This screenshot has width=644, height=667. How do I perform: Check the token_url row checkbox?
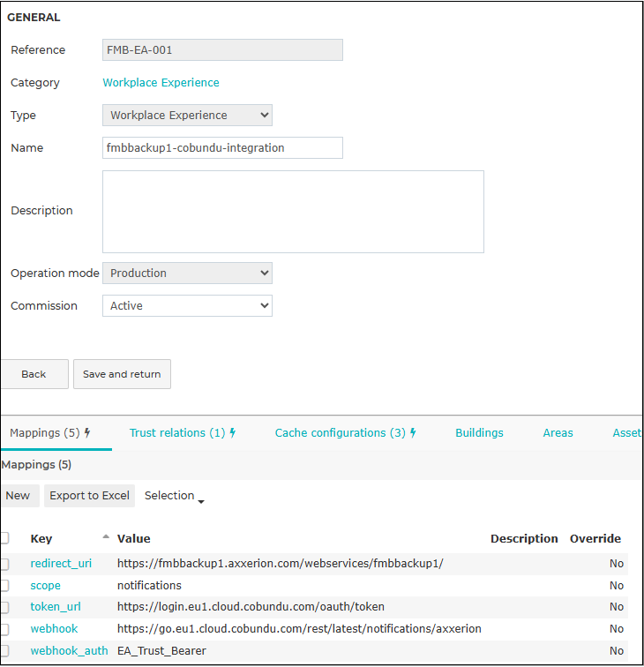(x=4, y=607)
